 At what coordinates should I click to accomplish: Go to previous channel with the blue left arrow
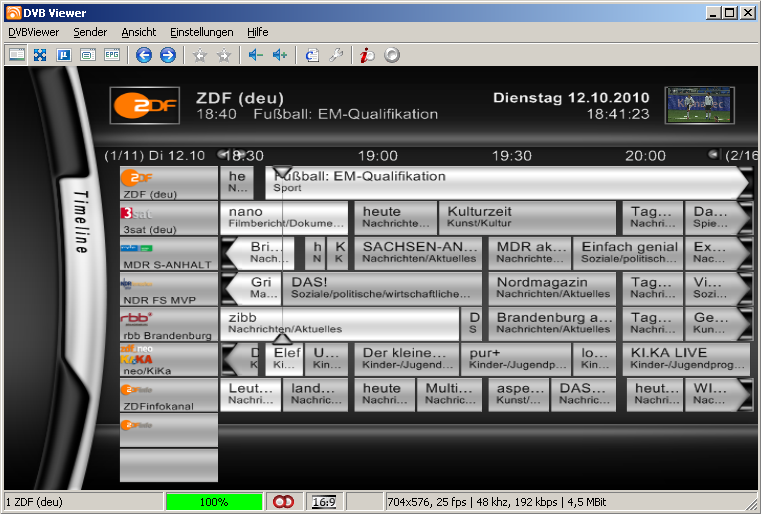point(144,55)
